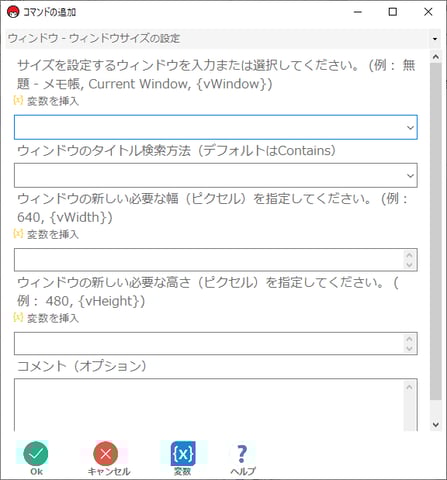
Task: Insert a variable for the window name field
Action: [46, 101]
